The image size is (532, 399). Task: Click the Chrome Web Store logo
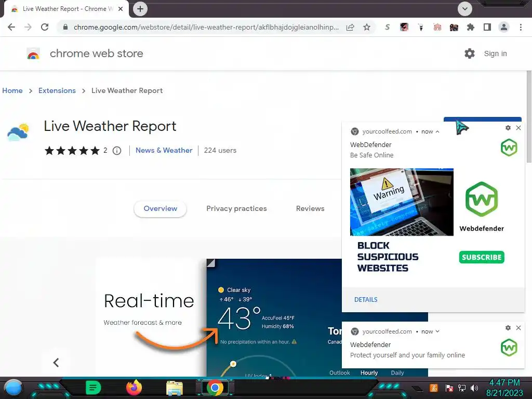(x=33, y=54)
